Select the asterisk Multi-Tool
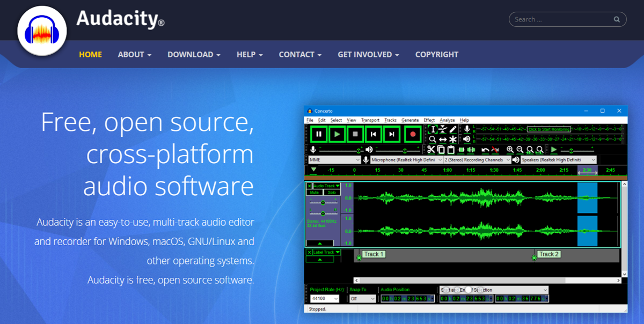644x324 pixels. pos(452,139)
